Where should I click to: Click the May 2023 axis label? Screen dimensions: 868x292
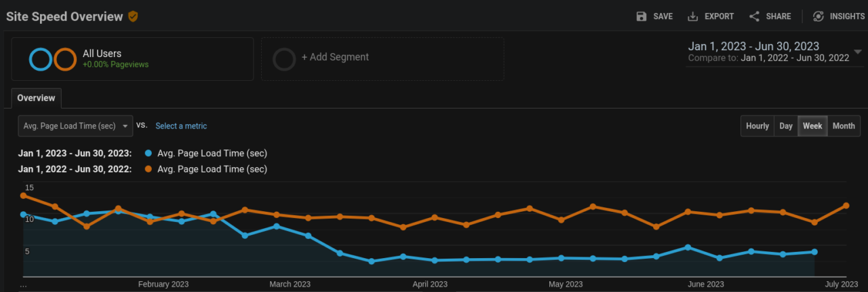[x=566, y=284]
